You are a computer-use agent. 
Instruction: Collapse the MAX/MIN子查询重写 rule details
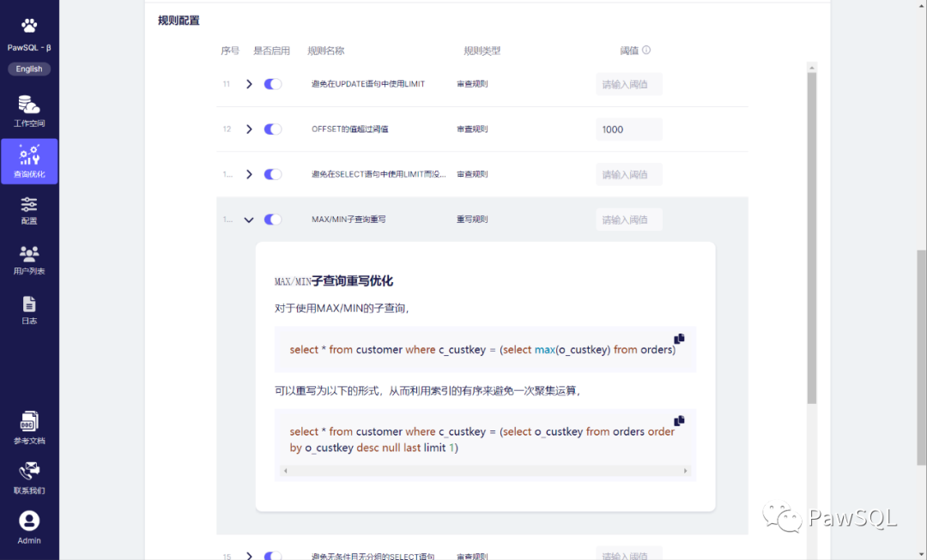coord(248,219)
